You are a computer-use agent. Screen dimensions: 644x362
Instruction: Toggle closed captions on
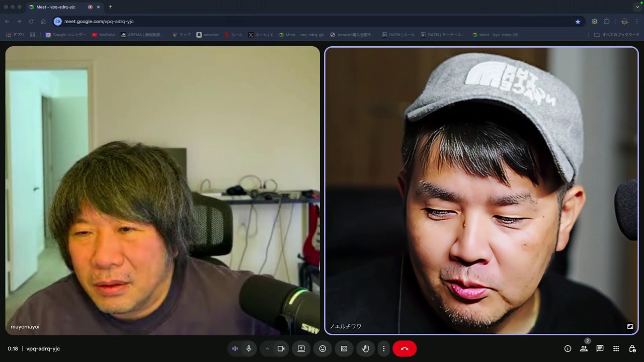pyautogui.click(x=344, y=348)
